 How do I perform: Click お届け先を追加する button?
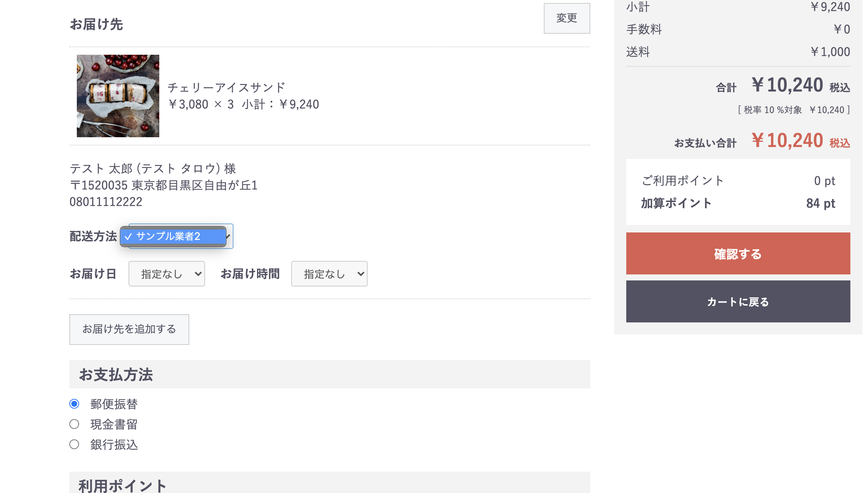pos(129,329)
